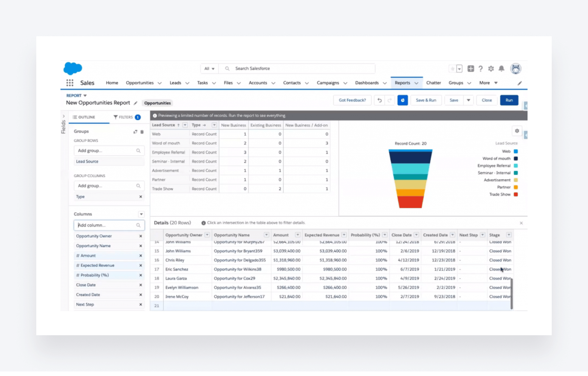Click the undo arrow button
The width and height of the screenshot is (588, 376).
(x=379, y=100)
